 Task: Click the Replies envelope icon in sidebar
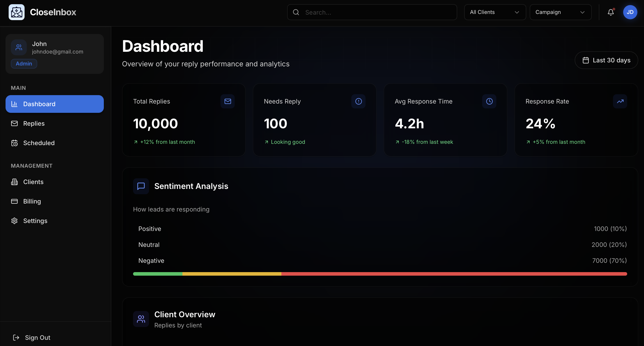click(14, 123)
